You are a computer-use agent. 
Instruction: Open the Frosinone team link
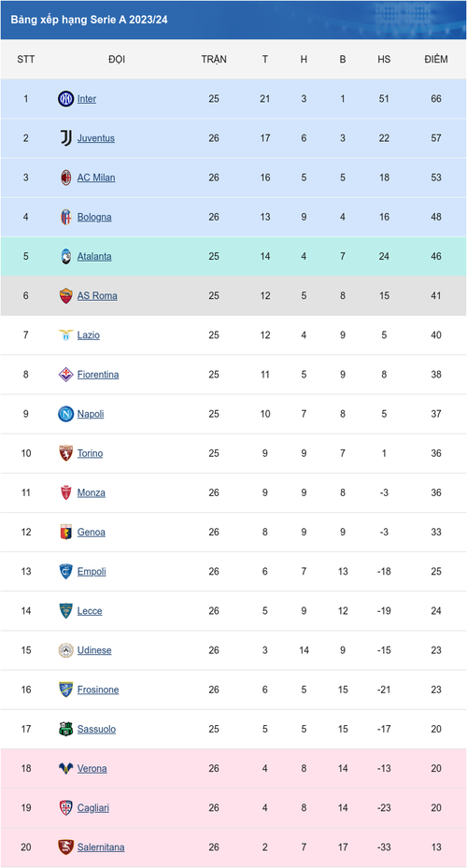tap(98, 690)
